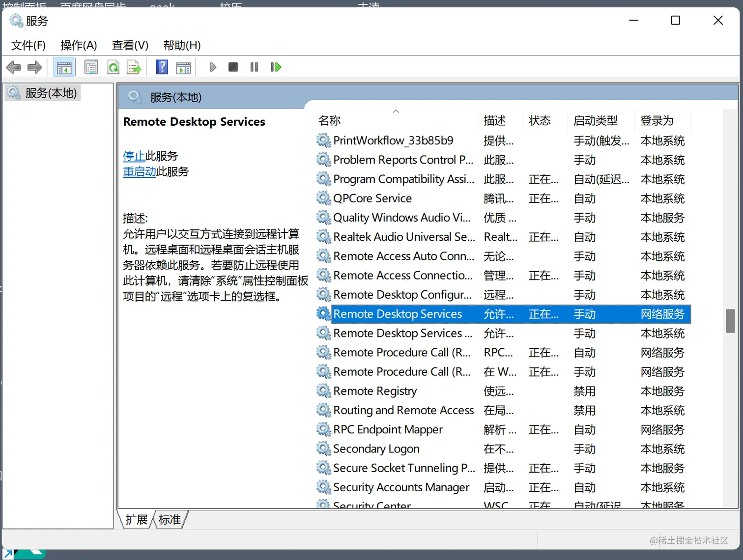The height and width of the screenshot is (560, 743).
Task: Click the gear icon of QPCore Service
Action: [323, 198]
